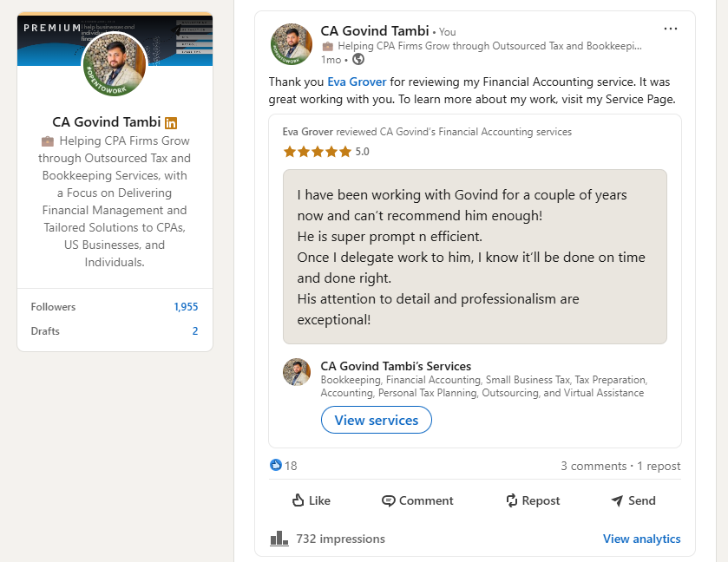
Task: Open the three-dot post options menu
Action: coord(671,29)
